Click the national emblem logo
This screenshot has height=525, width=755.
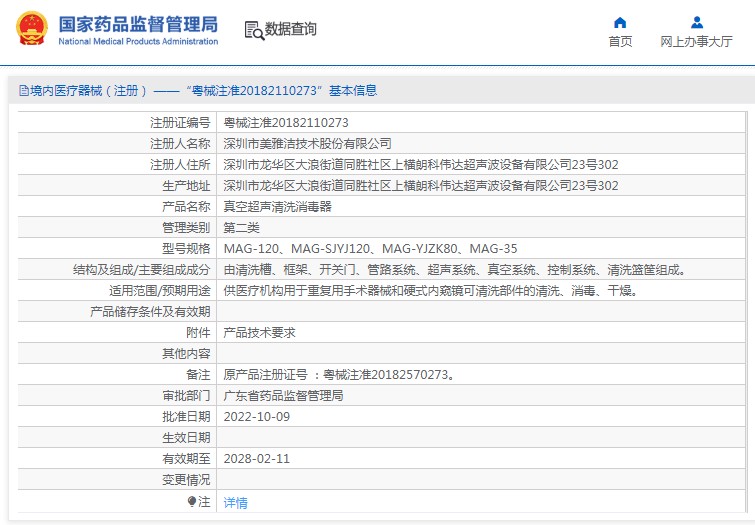32,28
